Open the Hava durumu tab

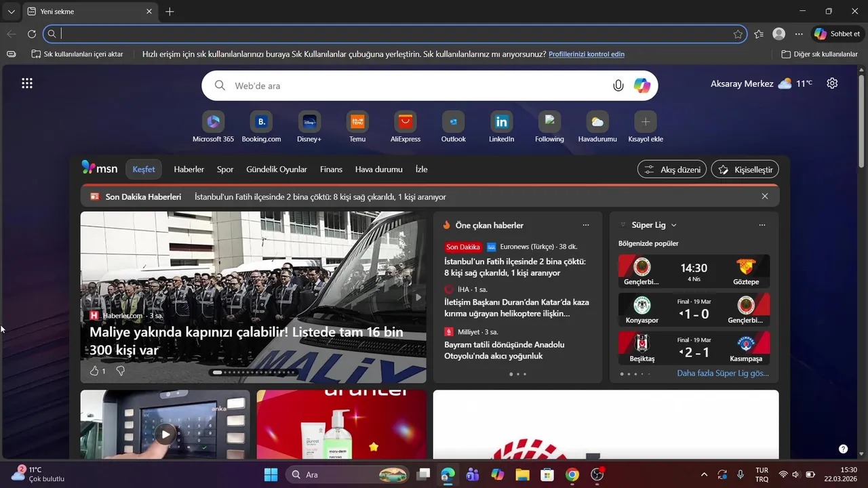click(x=379, y=169)
